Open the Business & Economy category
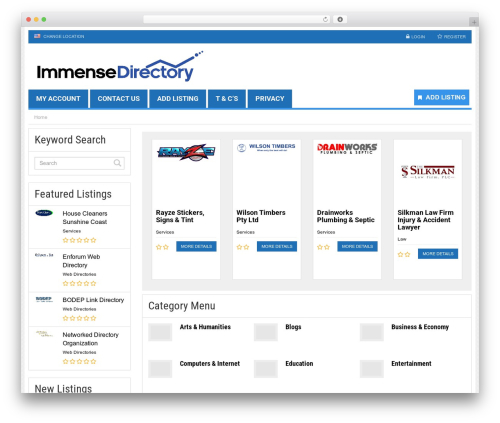This screenshot has width=500, height=423. click(x=420, y=327)
